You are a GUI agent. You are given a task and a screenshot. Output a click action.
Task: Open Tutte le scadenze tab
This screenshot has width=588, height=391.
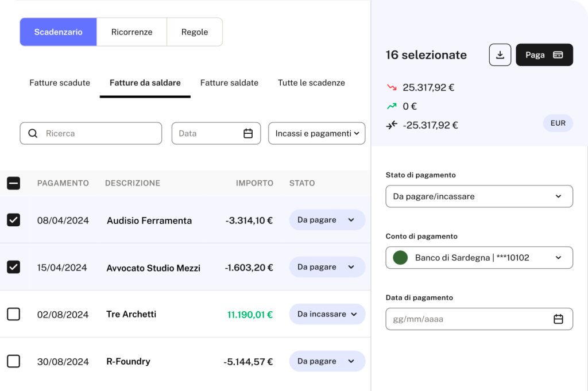point(311,83)
